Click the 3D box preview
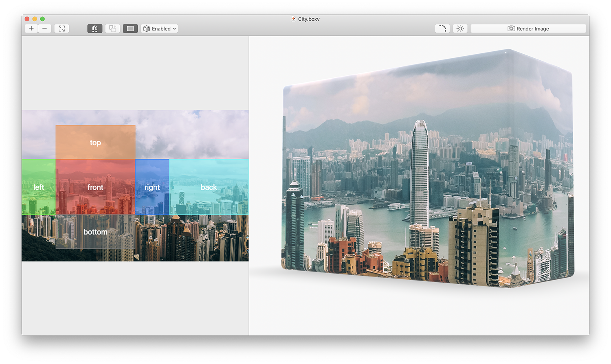Screen dimensions: 611x364 click(428, 168)
